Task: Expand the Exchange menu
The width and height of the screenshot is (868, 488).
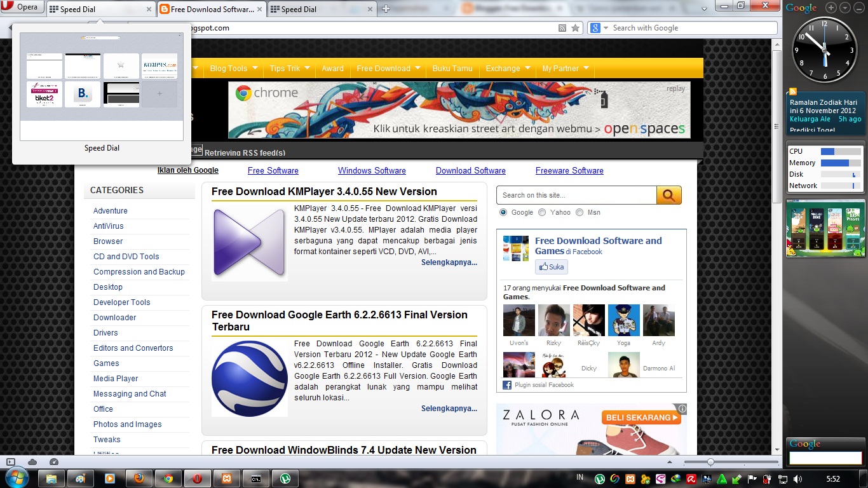Action: point(508,69)
